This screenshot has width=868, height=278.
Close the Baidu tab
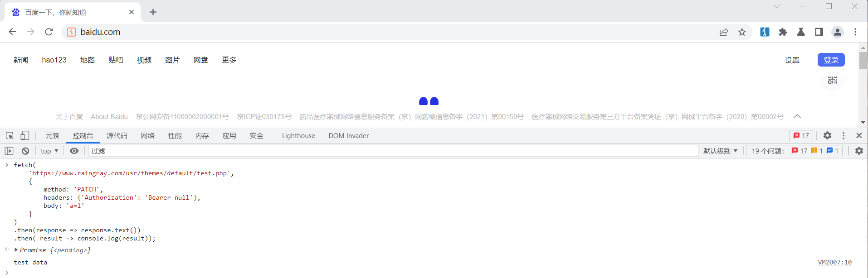tap(132, 12)
